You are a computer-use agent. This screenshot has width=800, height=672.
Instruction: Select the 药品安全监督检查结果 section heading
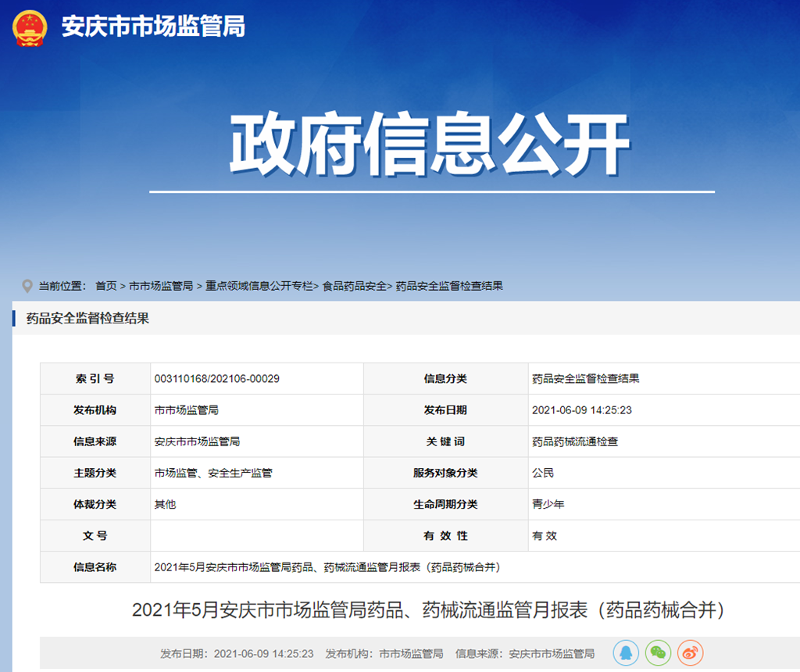pyautogui.click(x=87, y=318)
